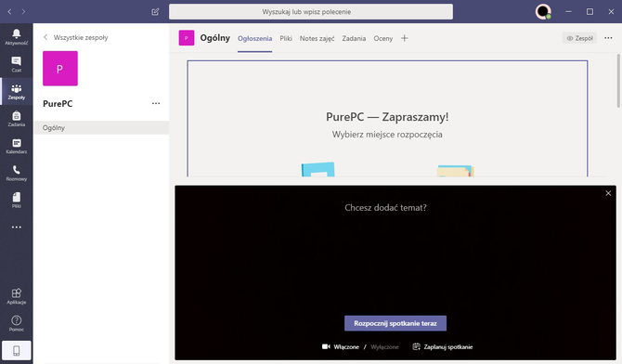Click the small channel avatar beside Ogólny
The height and width of the screenshot is (364, 622).
point(187,38)
